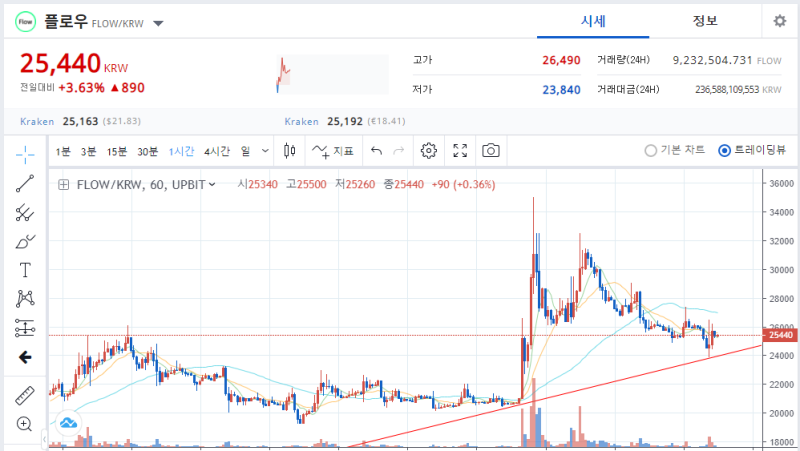Image resolution: width=800 pixels, height=451 pixels.
Task: Select the 기본 차트 radio option
Action: [674, 151]
